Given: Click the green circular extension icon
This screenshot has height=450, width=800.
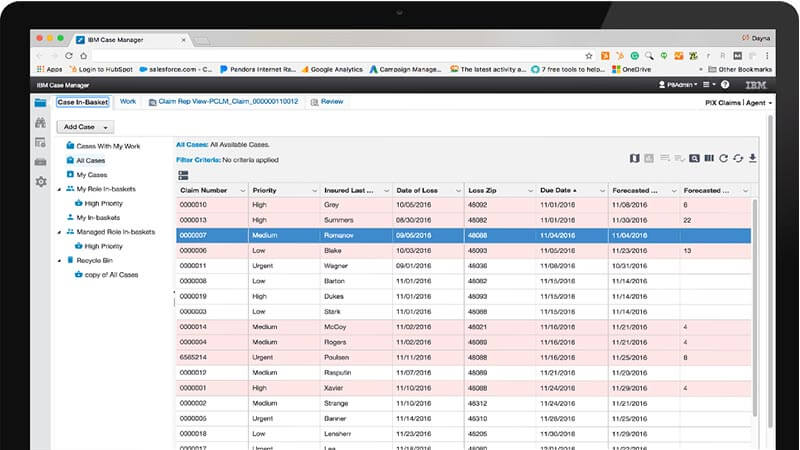Looking at the screenshot, I should (x=635, y=56).
